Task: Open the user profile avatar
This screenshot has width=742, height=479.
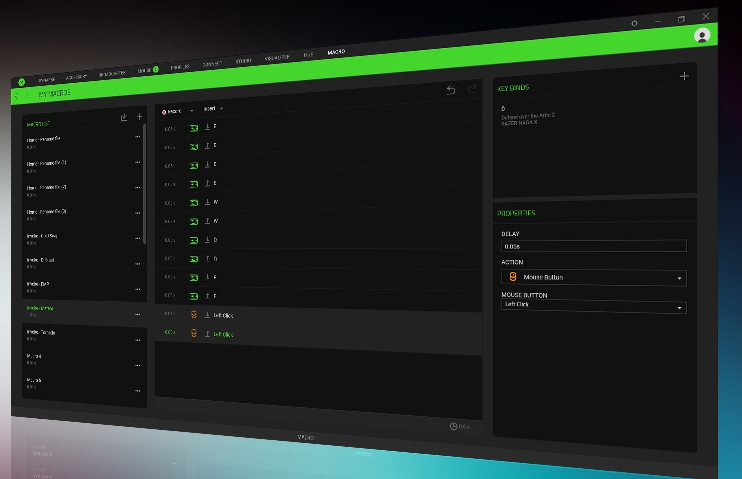Action: click(x=702, y=36)
